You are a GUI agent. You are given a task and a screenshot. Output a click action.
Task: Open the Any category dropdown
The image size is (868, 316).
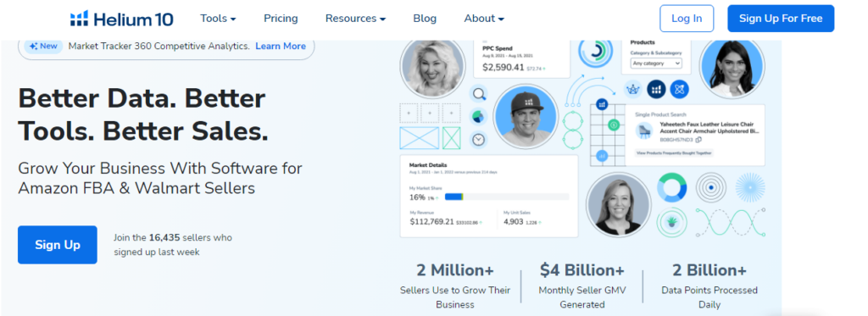656,64
